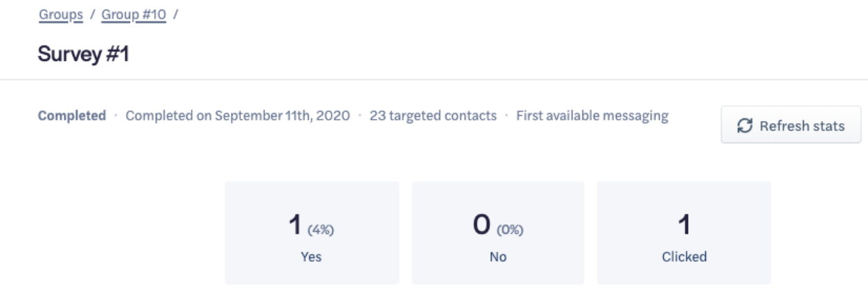
Task: Click the No results card
Action: click(x=498, y=233)
